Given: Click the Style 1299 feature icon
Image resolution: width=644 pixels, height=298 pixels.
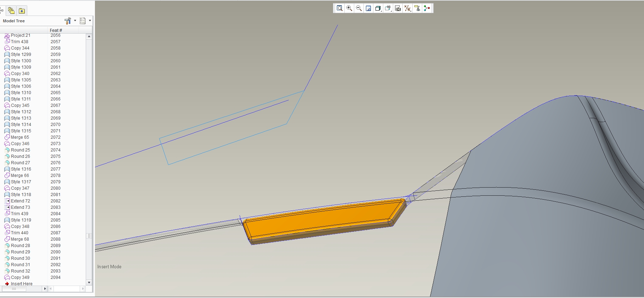Looking at the screenshot, I should pyautogui.click(x=7, y=55).
